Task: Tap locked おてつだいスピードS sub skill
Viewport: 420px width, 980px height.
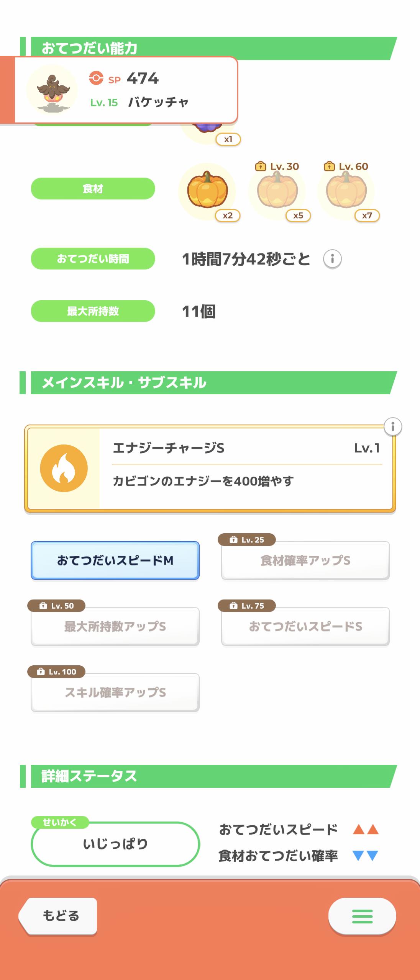Action: click(x=305, y=627)
